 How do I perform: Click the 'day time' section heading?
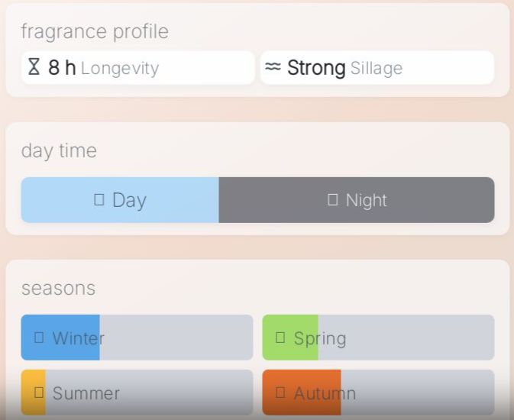pos(59,150)
